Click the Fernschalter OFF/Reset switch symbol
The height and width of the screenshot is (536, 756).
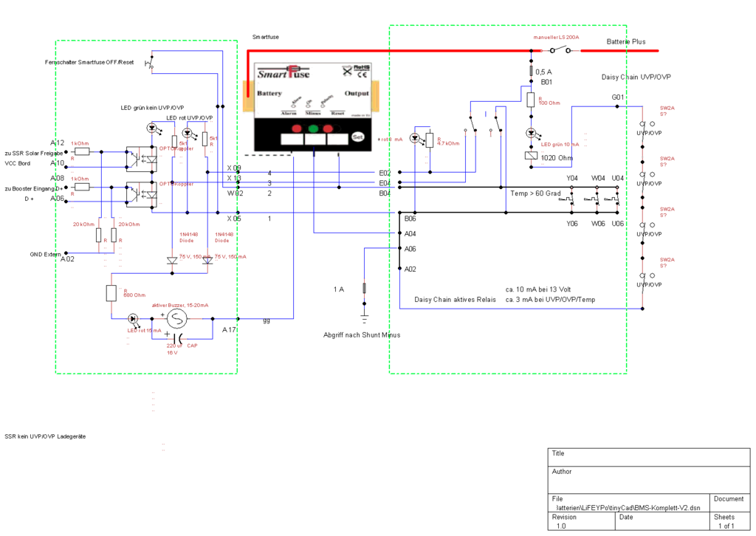coord(150,63)
